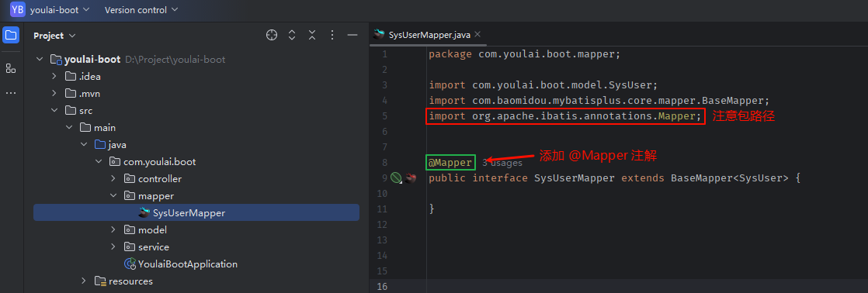The image size is (868, 293).
Task: Show more tool windows ellipsis
Action: point(11,93)
